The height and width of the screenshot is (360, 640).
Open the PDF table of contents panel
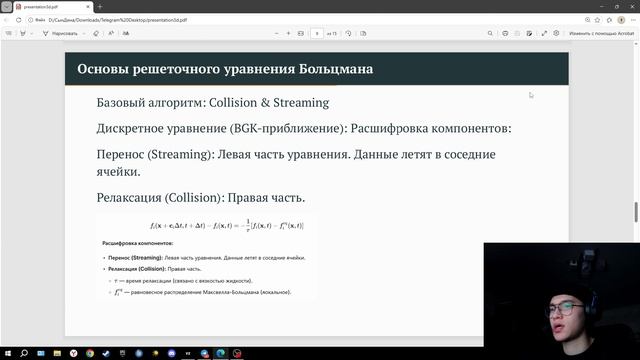pyautogui.click(x=9, y=33)
